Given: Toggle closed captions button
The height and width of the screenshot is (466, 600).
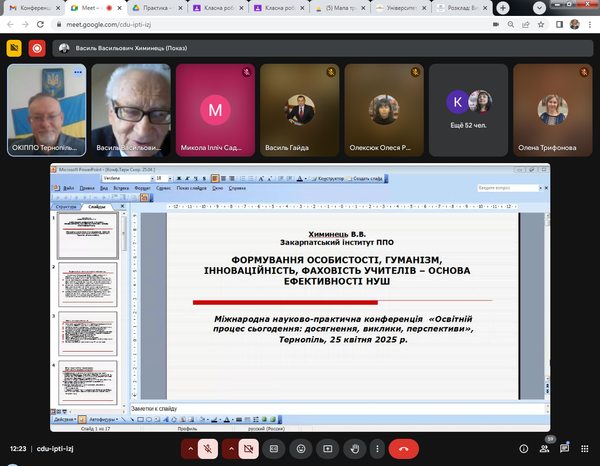Looking at the screenshot, I should coord(274,449).
